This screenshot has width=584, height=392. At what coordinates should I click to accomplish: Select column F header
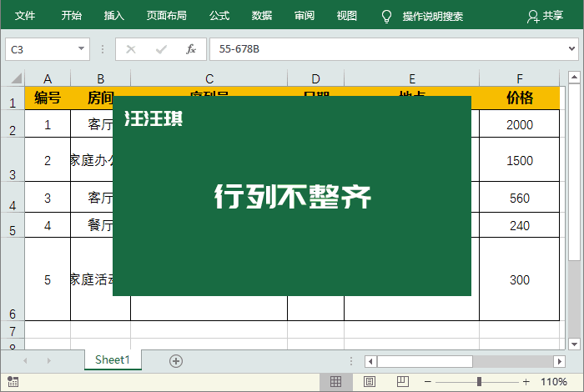pos(520,78)
